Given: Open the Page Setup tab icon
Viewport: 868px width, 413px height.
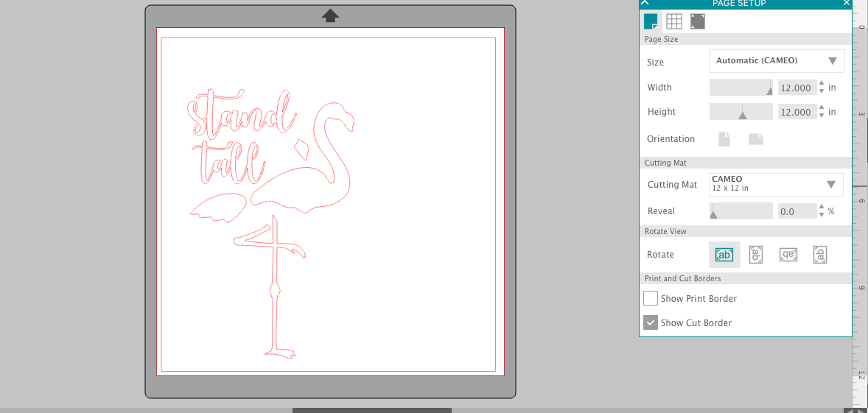Looking at the screenshot, I should tap(651, 21).
